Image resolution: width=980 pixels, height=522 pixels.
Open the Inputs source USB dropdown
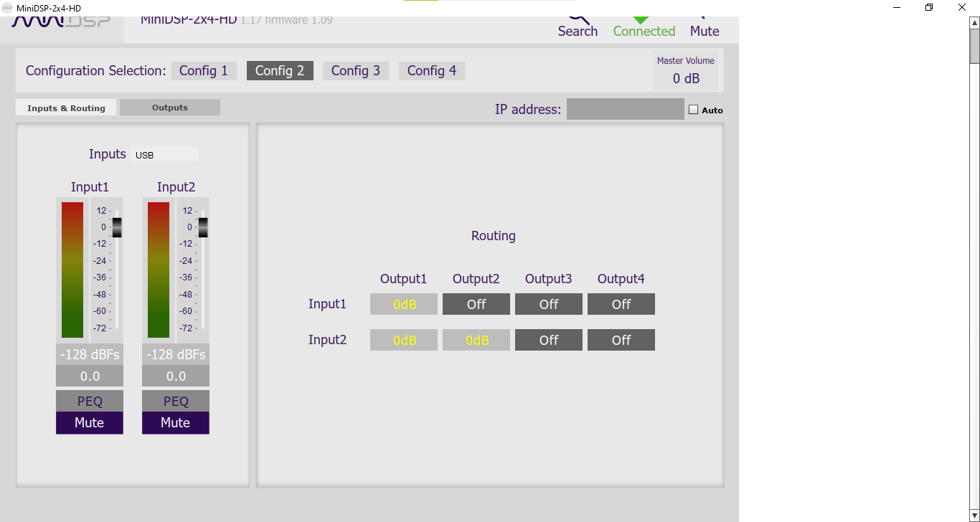(165, 155)
